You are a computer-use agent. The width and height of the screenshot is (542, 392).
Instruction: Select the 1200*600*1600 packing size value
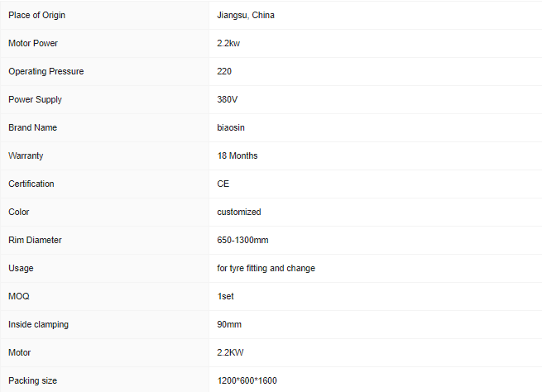point(247,380)
